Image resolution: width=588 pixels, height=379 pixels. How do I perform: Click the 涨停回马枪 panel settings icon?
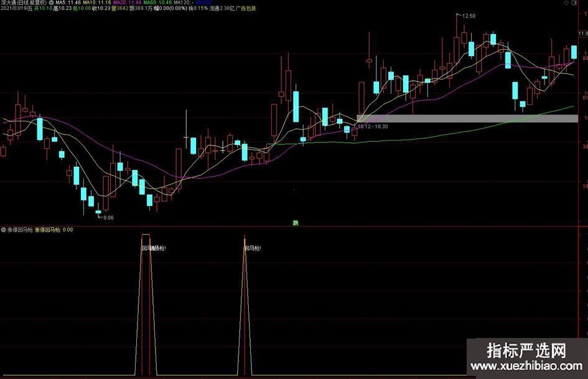pos(4,230)
